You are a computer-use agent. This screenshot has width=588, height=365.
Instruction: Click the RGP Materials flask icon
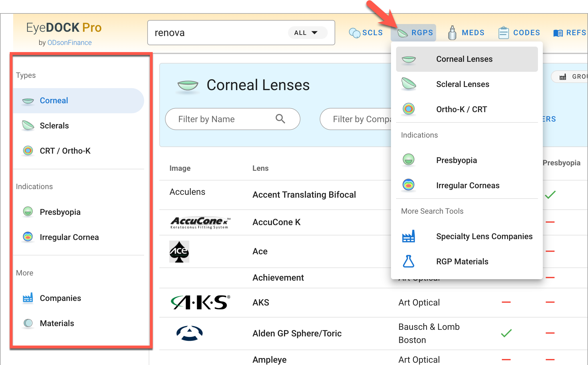click(x=408, y=261)
